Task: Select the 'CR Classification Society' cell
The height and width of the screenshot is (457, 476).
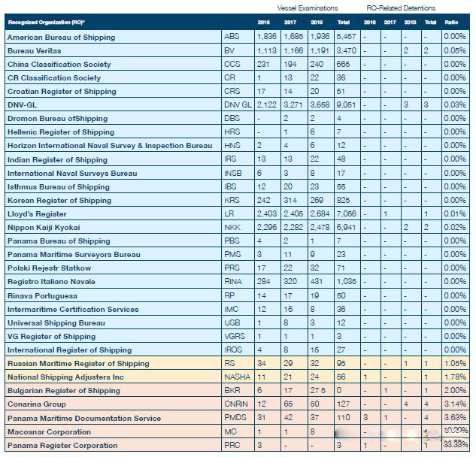Action: coord(54,77)
